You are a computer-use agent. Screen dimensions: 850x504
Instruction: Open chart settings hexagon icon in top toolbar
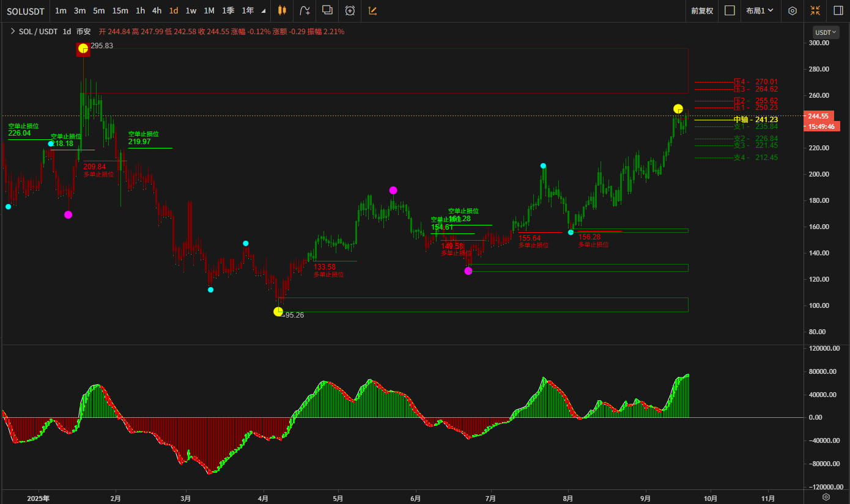tap(793, 10)
